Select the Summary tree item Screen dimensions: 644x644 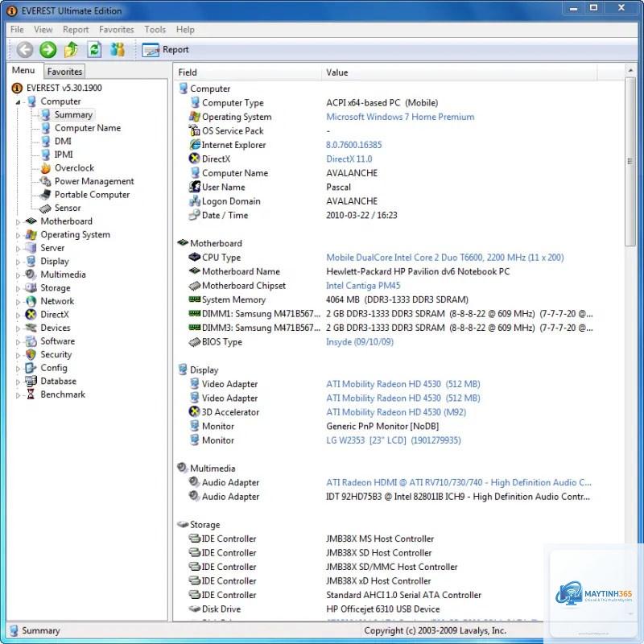[73, 114]
